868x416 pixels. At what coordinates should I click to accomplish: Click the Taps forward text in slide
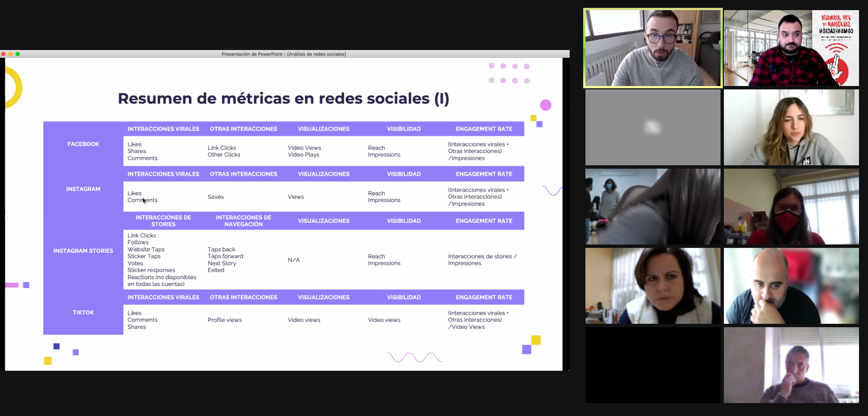225,256
